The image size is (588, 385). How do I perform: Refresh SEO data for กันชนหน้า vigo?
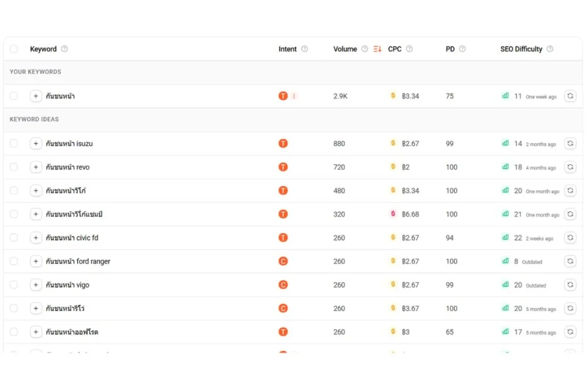pyautogui.click(x=570, y=285)
